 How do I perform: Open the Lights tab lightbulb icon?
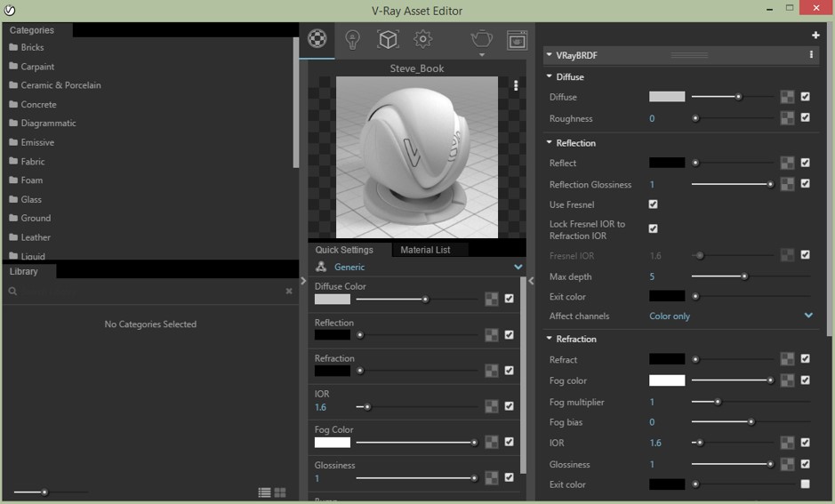[352, 39]
